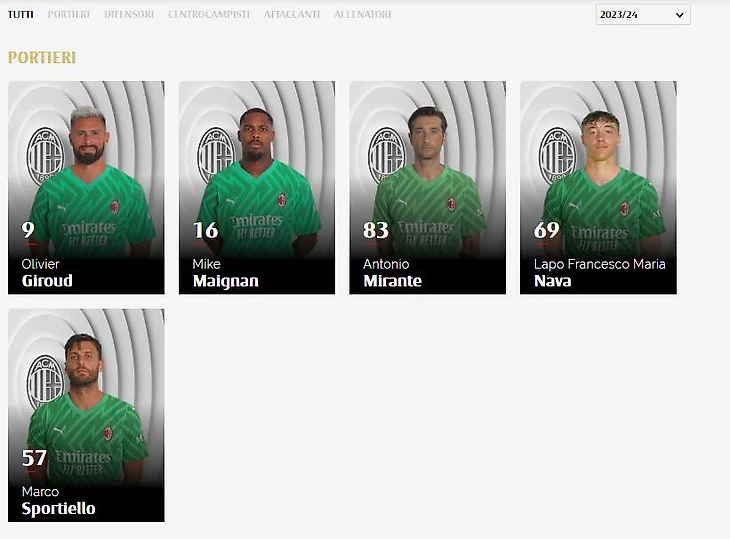Click the AC Milan crest on number 9 card
Screen dimensions: 730x539
(x=45, y=156)
